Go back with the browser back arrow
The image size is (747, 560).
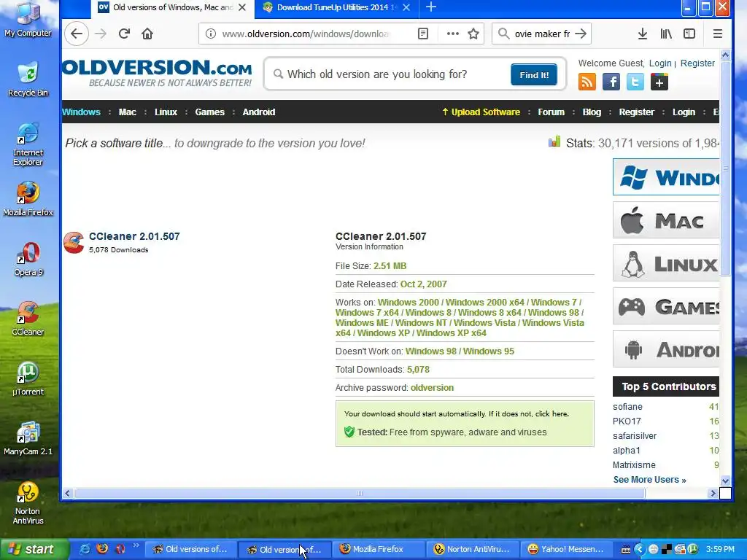tap(76, 34)
